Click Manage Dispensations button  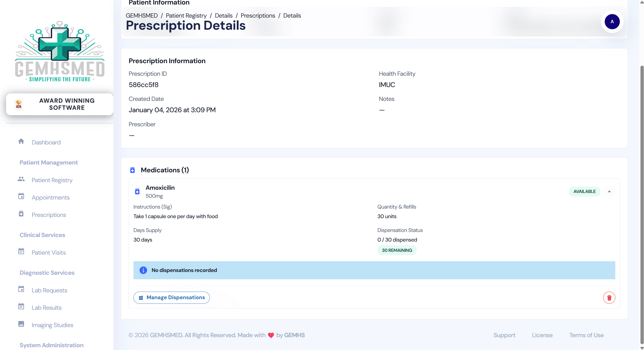tap(172, 298)
